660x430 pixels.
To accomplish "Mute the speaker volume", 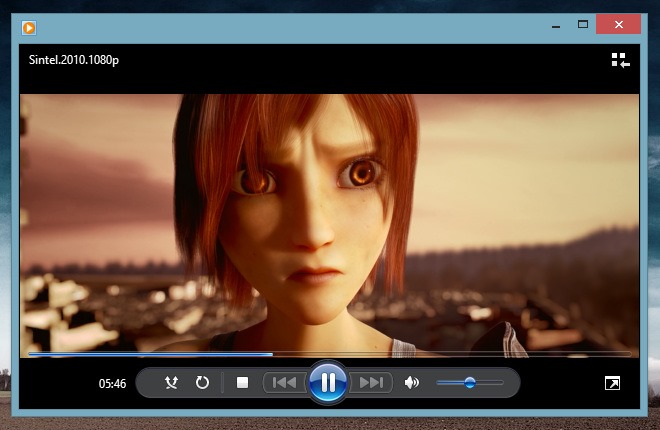I will click(x=411, y=382).
